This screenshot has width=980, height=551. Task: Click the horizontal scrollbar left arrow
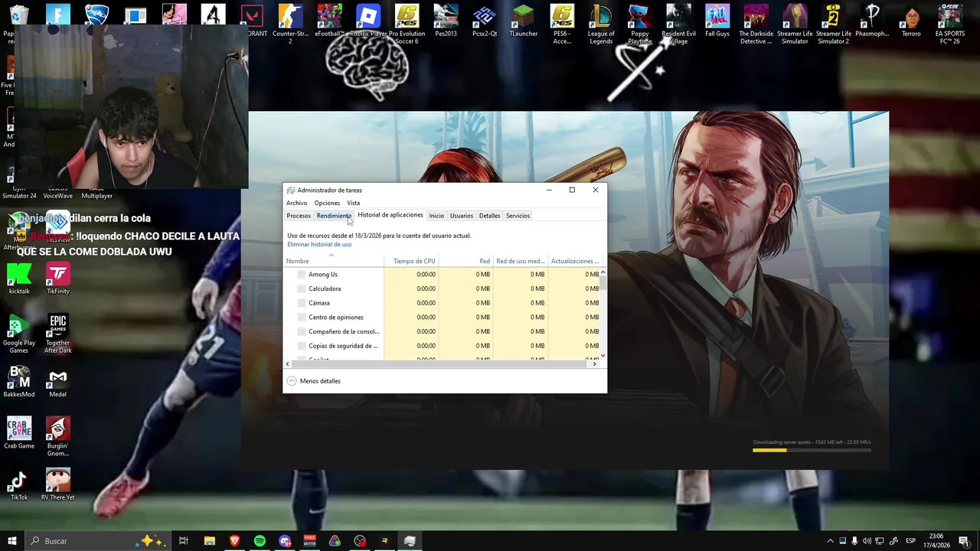(x=288, y=364)
